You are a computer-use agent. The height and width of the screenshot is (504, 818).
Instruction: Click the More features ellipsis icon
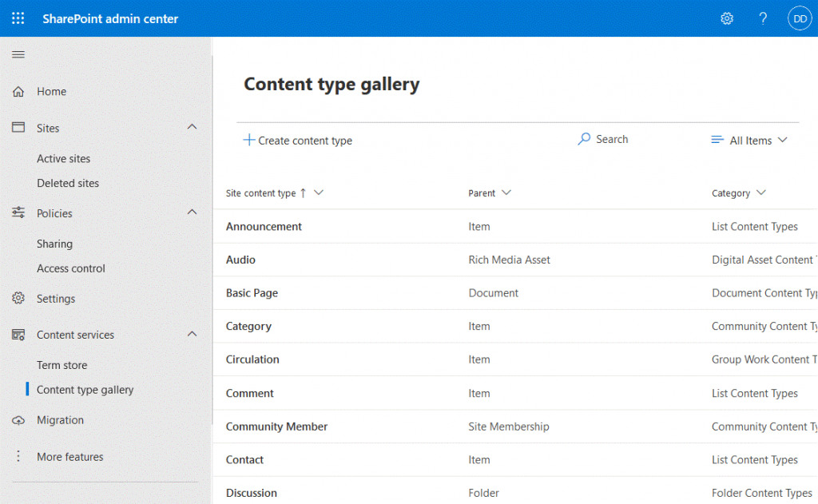(17, 456)
